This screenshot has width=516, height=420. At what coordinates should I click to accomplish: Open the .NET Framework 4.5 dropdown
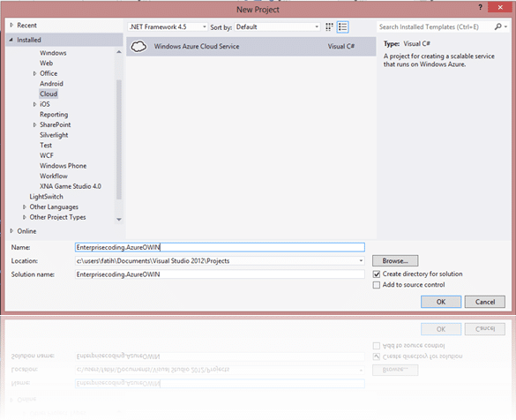point(168,27)
